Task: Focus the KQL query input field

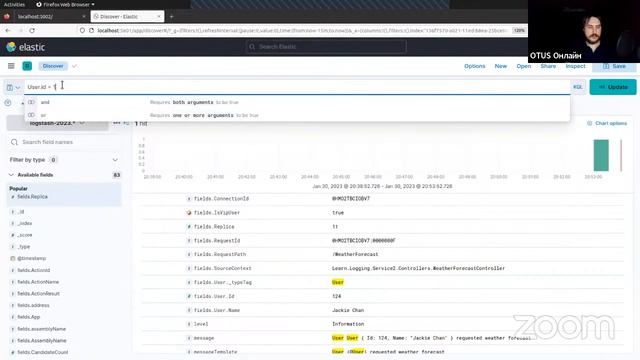Action: pos(297,87)
